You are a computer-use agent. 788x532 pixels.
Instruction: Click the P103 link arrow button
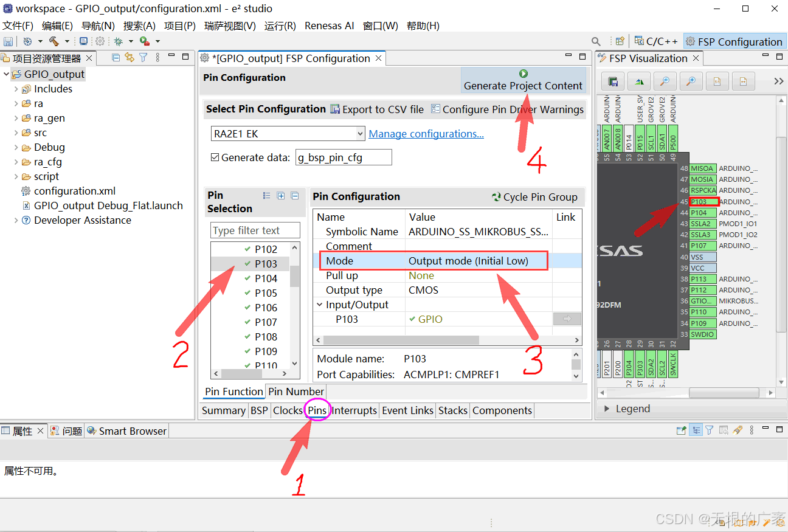[567, 319]
